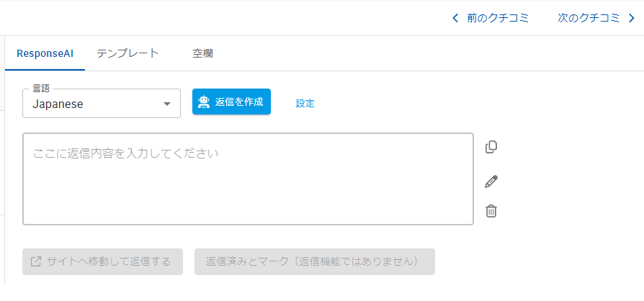Select the 空欄 tab

pos(202,54)
